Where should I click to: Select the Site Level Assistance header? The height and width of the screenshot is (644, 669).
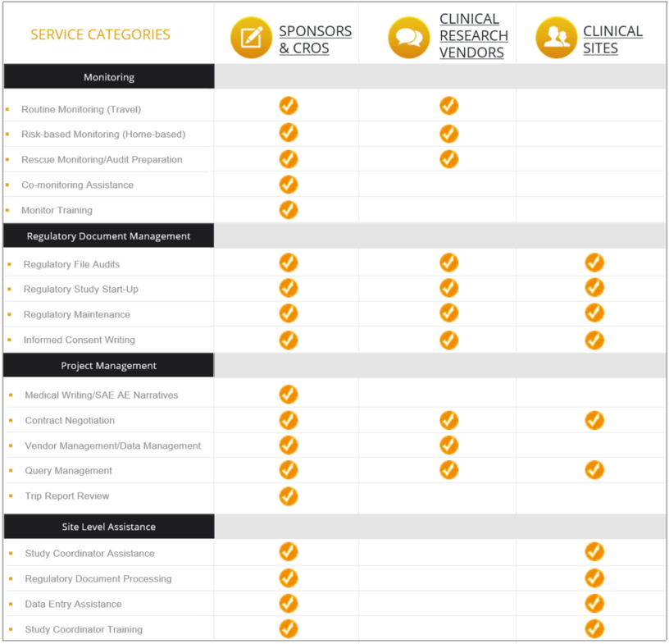[109, 527]
